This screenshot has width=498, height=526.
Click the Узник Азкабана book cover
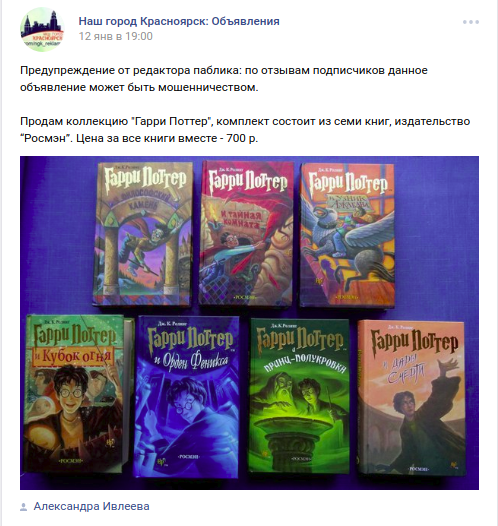pos(347,235)
